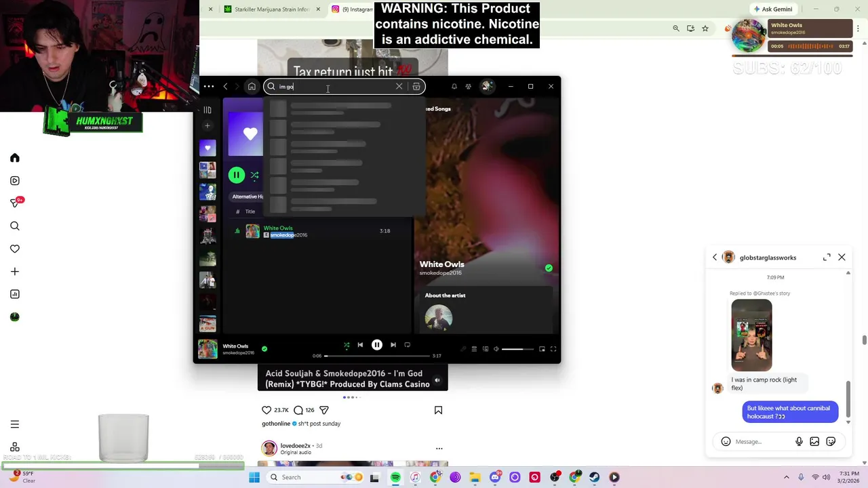Collapse Your Library sidebar in Spotify
The height and width of the screenshot is (488, 868).
pos(208,110)
